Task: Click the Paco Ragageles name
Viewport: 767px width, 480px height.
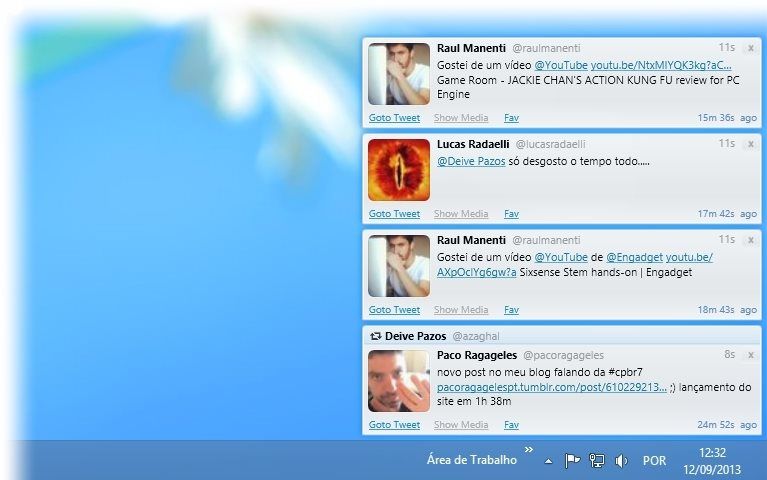Action: point(476,355)
